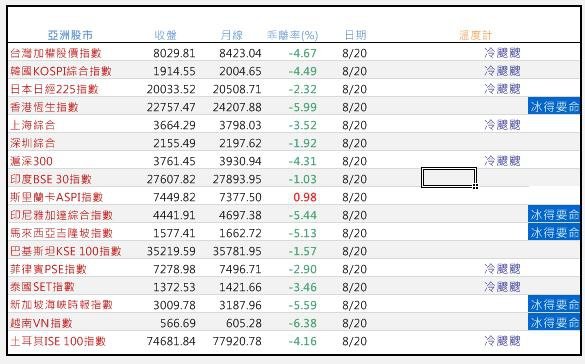This screenshot has height=364, width=585.
Task: Select the 冷颼颼 cell for 土耳其ISE 100指數
Action: coord(502,341)
